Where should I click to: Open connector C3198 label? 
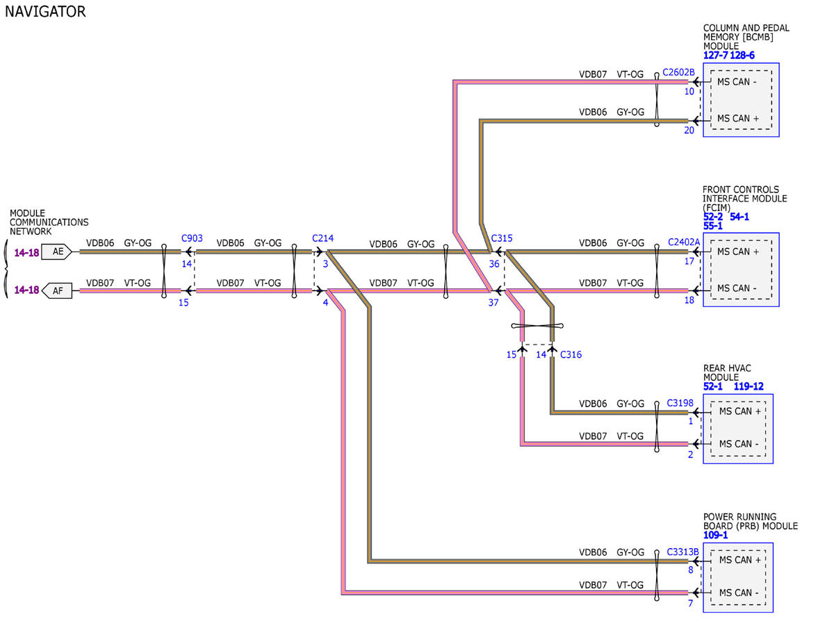(680, 403)
